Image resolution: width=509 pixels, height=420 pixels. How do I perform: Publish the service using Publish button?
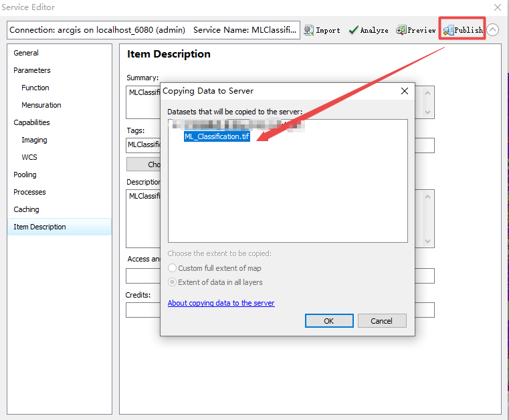pos(463,30)
